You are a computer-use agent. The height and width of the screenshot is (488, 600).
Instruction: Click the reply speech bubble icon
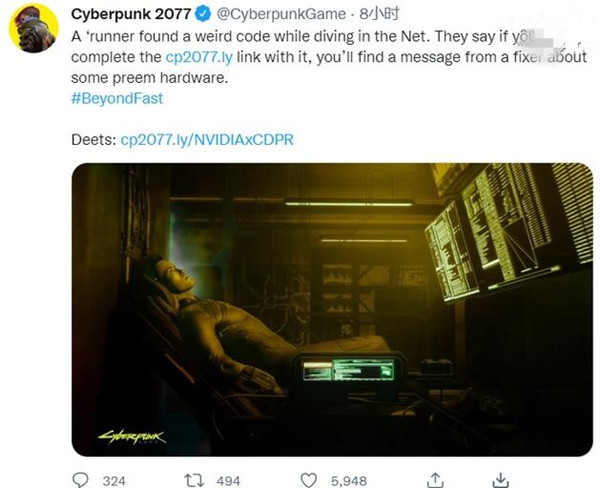click(x=80, y=480)
